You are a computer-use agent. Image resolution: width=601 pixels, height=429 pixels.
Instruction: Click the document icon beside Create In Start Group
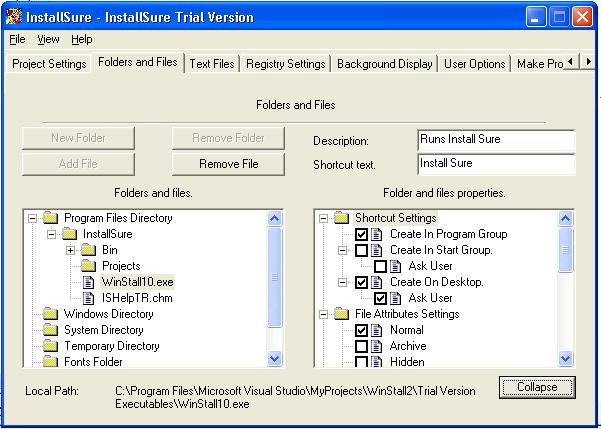pos(377,250)
